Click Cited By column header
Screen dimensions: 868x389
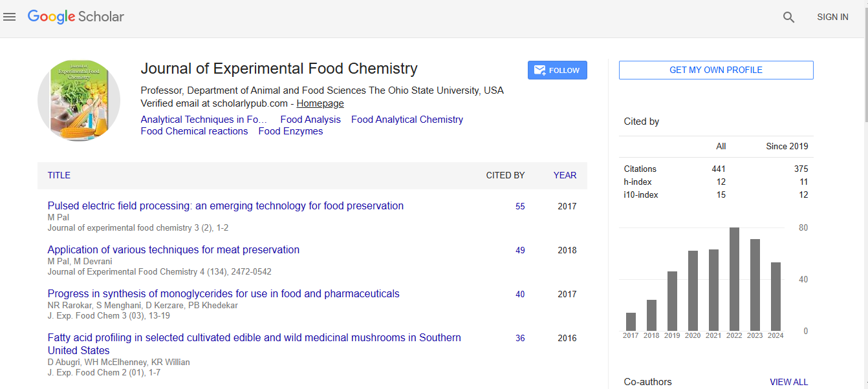tap(505, 175)
